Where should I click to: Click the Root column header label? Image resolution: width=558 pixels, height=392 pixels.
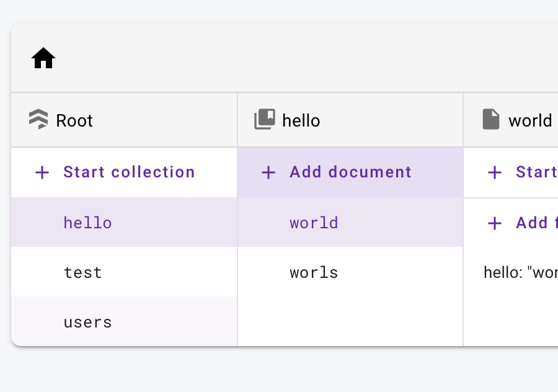coord(74,120)
